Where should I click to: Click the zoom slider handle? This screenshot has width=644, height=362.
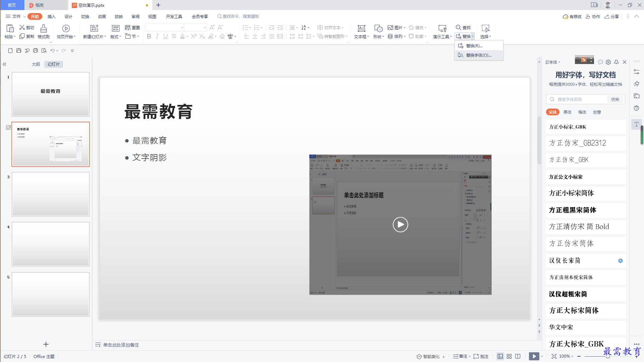click(607, 356)
